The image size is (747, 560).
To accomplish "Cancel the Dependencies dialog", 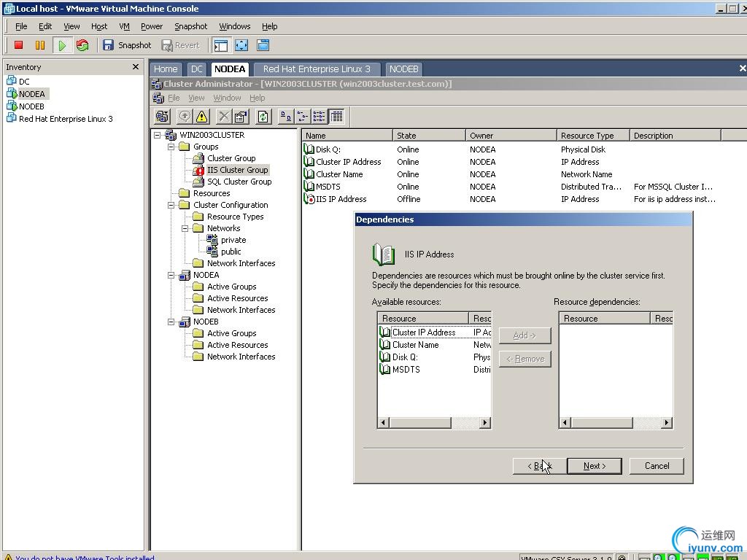I will [x=657, y=466].
